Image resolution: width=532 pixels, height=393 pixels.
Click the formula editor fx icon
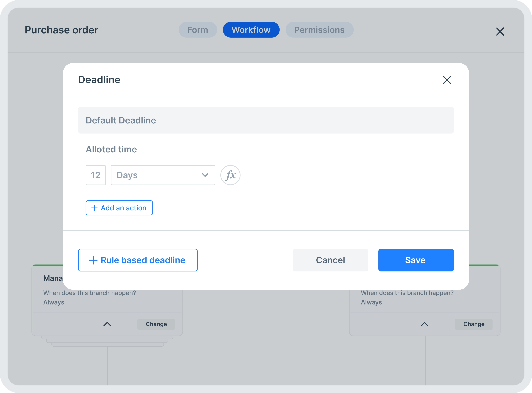pyautogui.click(x=230, y=175)
